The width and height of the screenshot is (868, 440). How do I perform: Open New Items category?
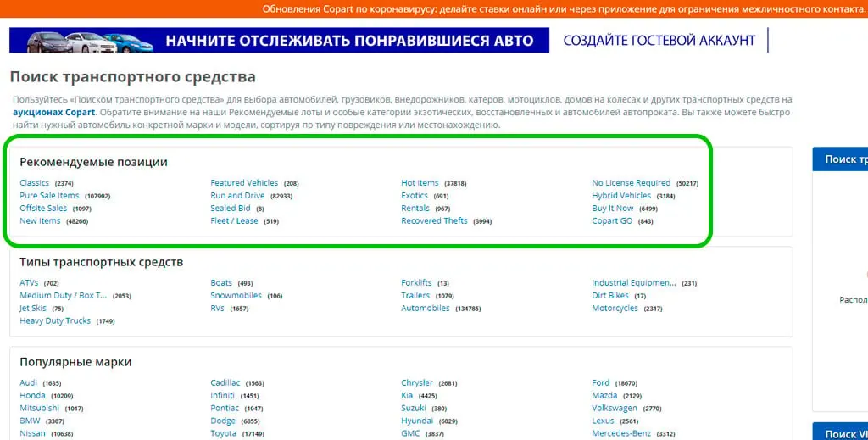[40, 220]
